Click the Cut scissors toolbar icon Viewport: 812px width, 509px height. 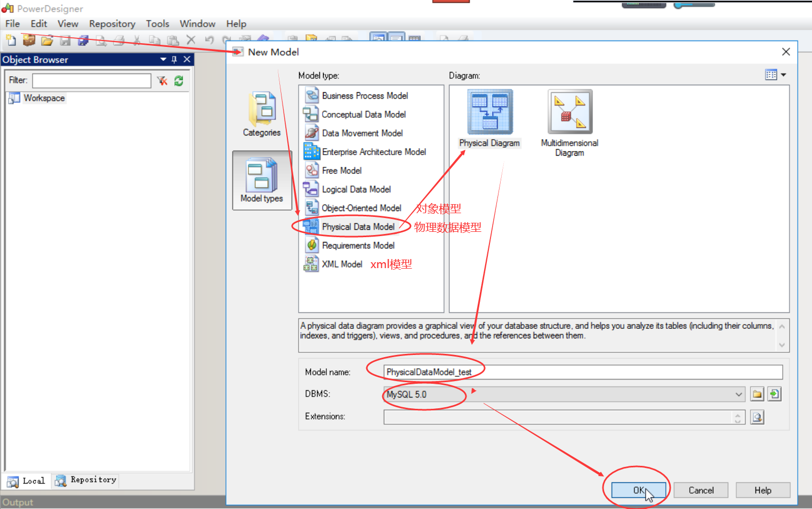(x=137, y=40)
